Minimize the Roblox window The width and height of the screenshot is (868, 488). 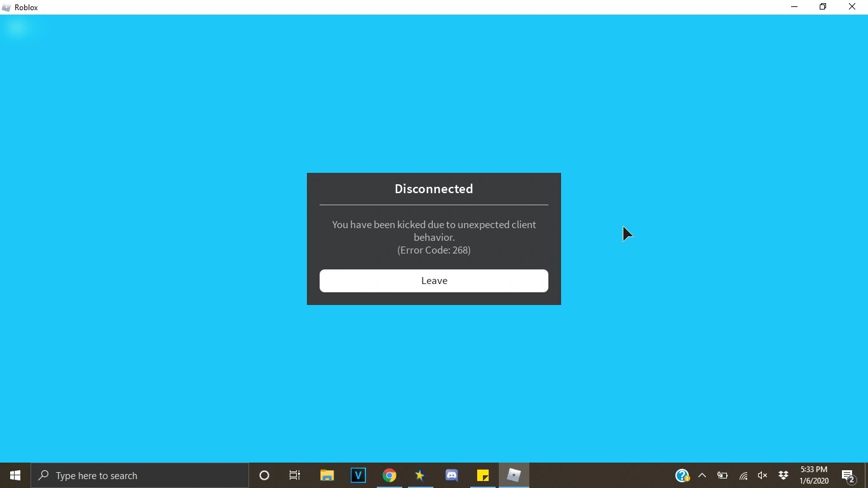pyautogui.click(x=794, y=7)
